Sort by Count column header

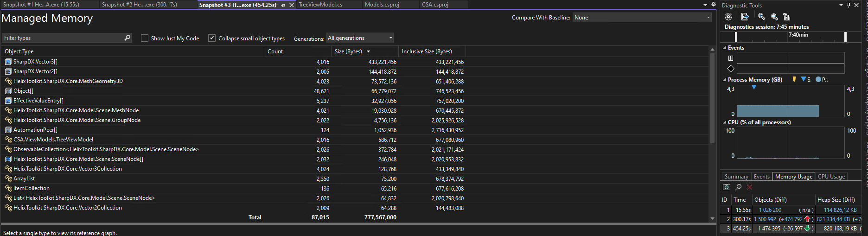[x=298, y=51]
